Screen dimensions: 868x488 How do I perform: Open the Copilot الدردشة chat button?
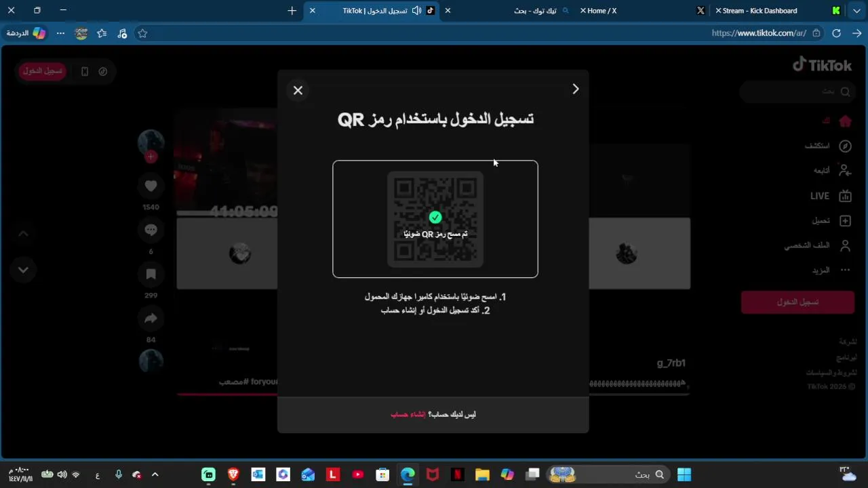point(26,33)
